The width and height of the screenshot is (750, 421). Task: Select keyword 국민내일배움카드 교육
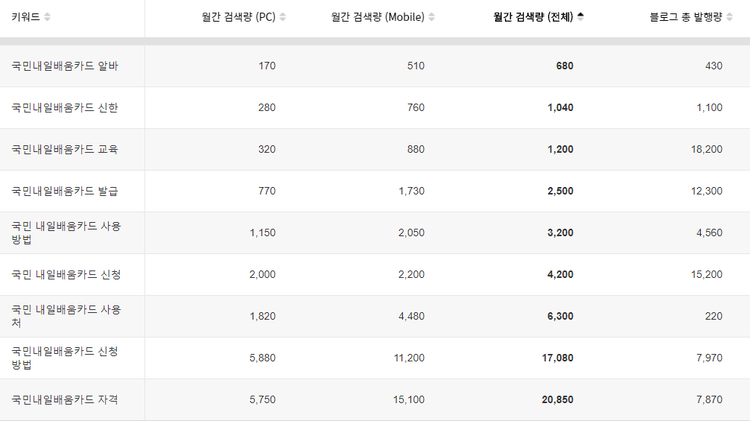65,149
